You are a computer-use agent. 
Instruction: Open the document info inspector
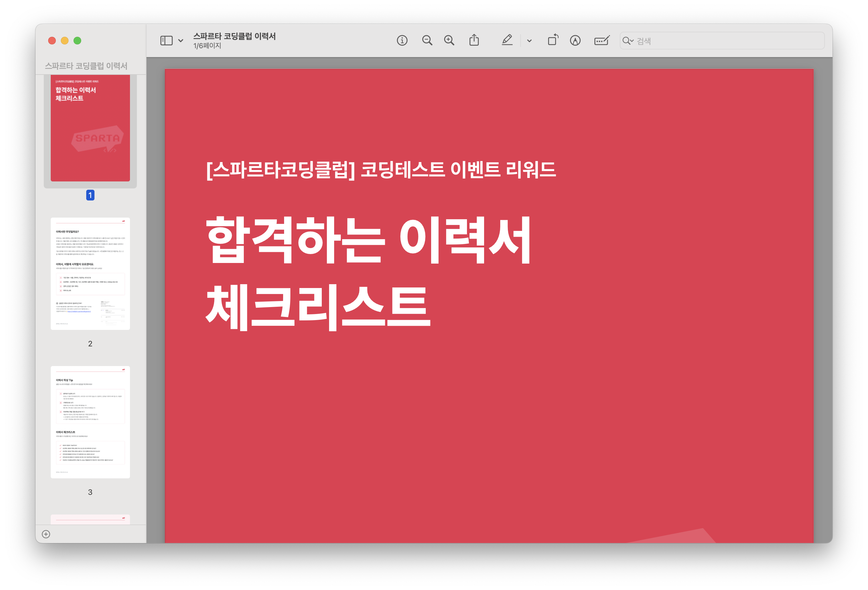(x=402, y=40)
